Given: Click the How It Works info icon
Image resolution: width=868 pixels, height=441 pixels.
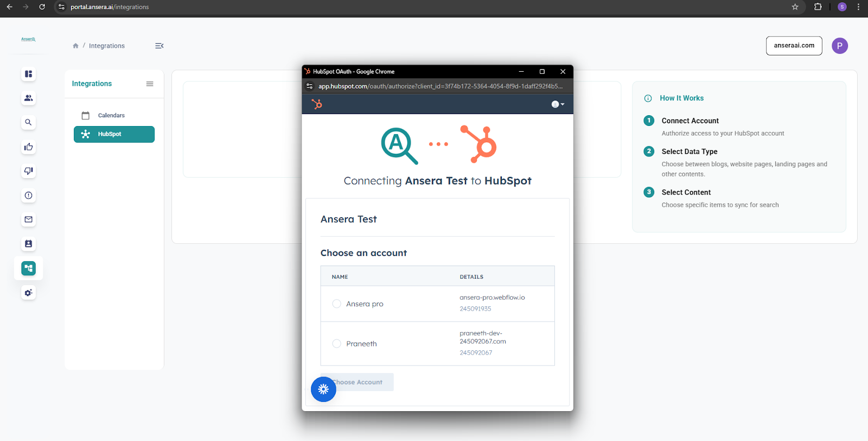Looking at the screenshot, I should [648, 98].
